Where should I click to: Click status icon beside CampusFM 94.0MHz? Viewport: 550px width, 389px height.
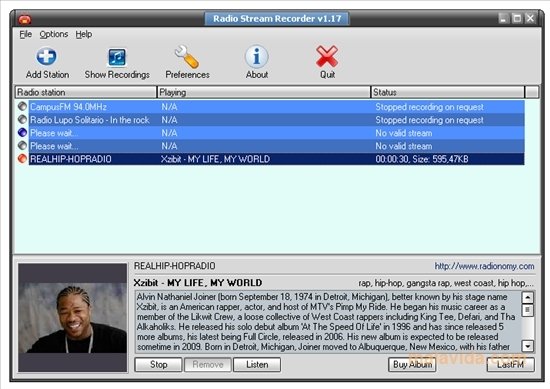pos(22,106)
